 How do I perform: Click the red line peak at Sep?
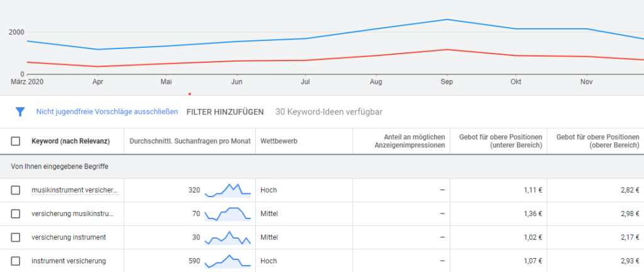447,50
